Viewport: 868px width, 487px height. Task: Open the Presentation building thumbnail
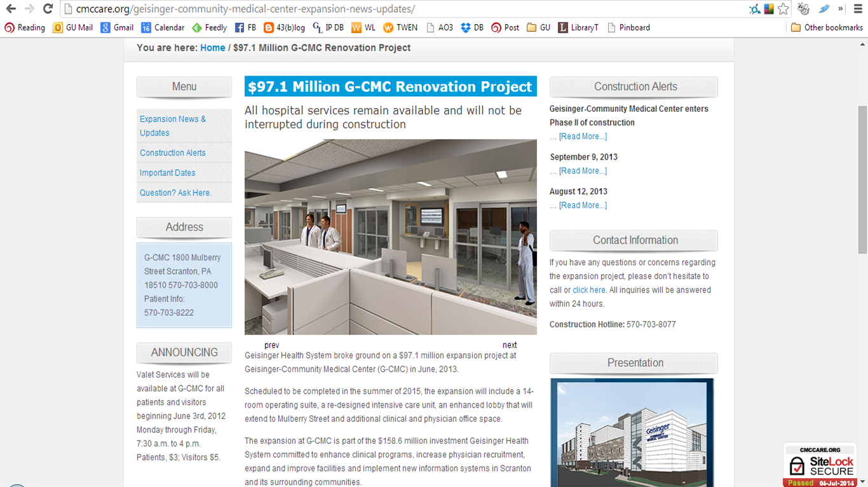pyautogui.click(x=632, y=434)
